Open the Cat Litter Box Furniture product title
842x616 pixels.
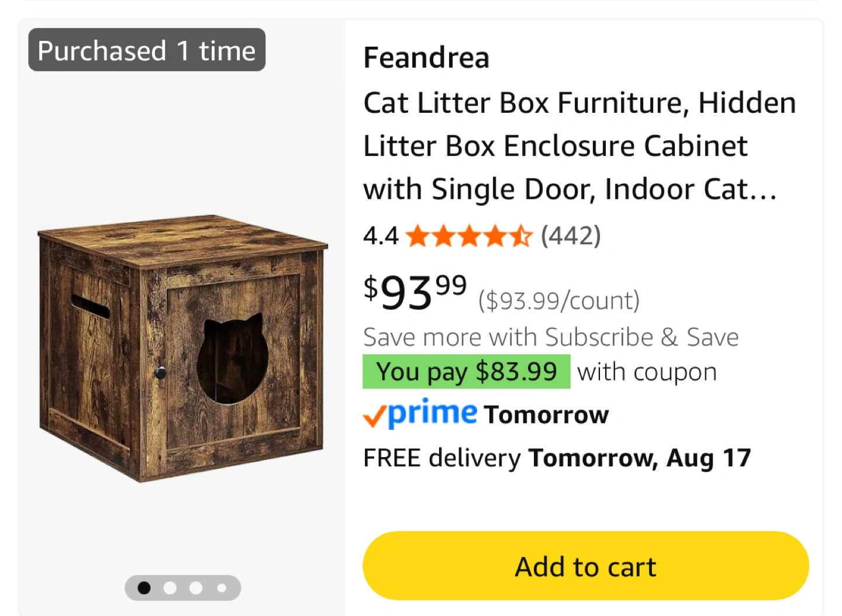pos(579,146)
